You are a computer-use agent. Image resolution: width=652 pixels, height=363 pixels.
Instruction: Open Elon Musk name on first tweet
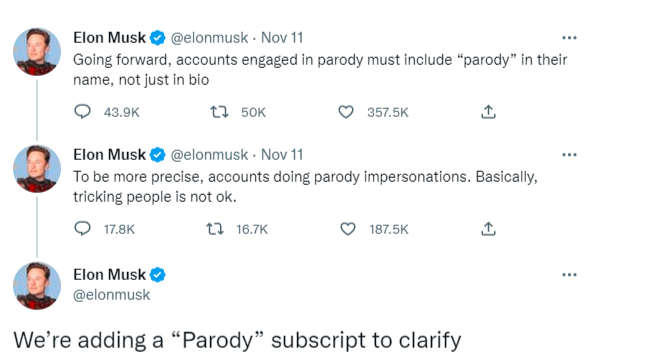click(110, 37)
